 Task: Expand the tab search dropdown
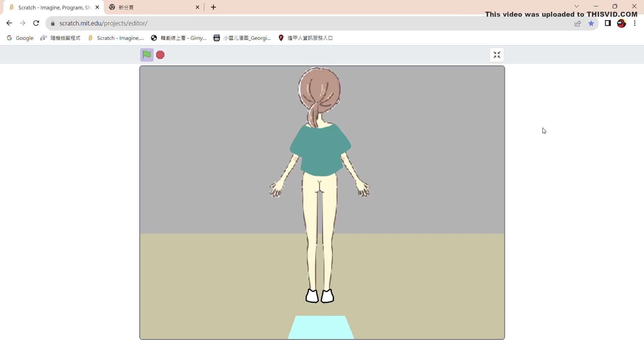click(x=577, y=6)
